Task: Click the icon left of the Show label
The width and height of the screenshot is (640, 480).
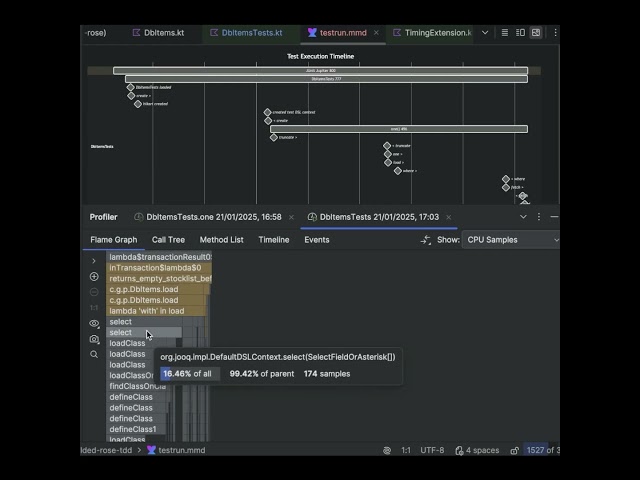Action: pos(426,240)
